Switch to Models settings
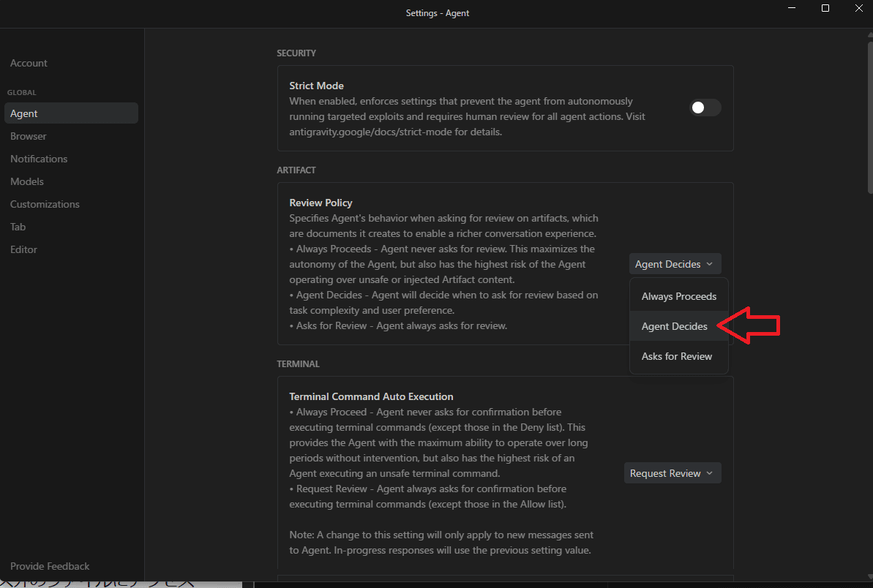 [x=27, y=181]
